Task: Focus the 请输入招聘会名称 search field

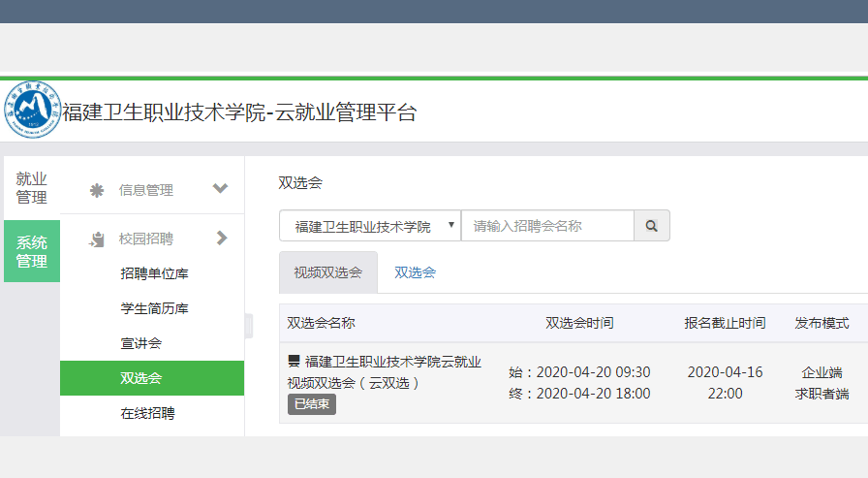Action: coord(547,226)
